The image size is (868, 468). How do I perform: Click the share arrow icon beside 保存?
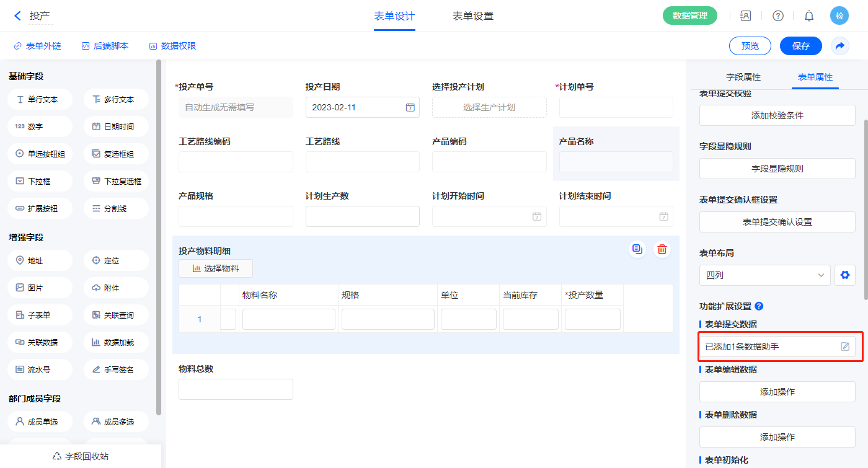click(839, 46)
